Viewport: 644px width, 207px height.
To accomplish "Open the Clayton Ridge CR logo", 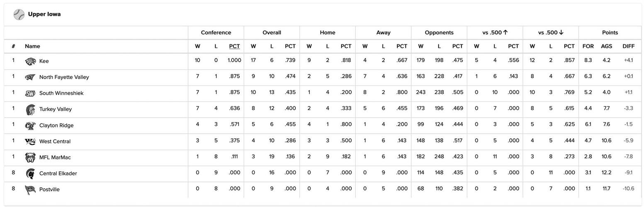I will click(x=30, y=125).
